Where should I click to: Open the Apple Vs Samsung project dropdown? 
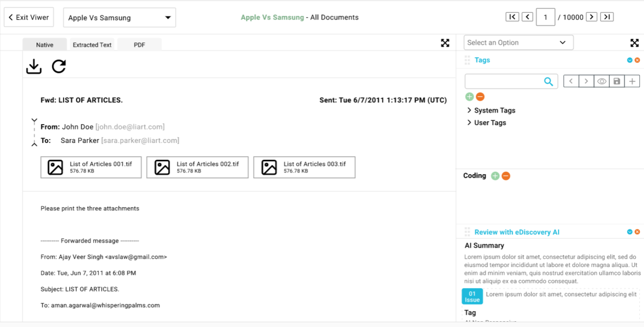[x=119, y=18]
